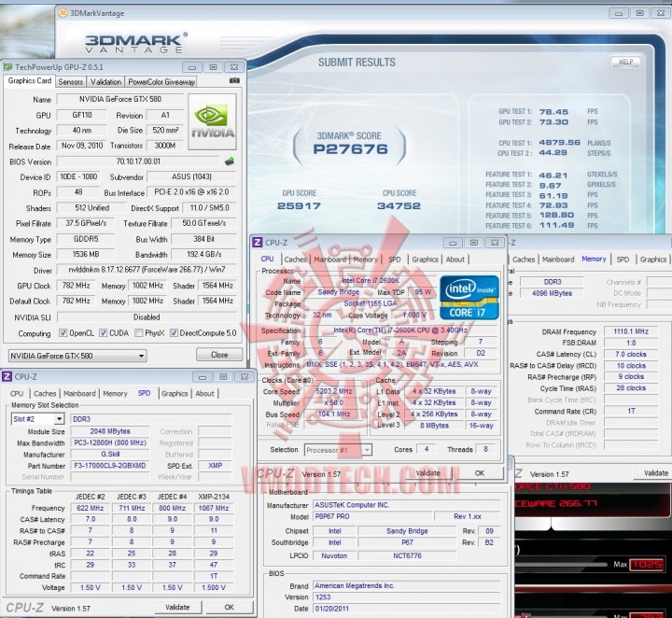The height and width of the screenshot is (618, 672).
Task: Enable the PhysX checkbox
Action: tap(138, 333)
